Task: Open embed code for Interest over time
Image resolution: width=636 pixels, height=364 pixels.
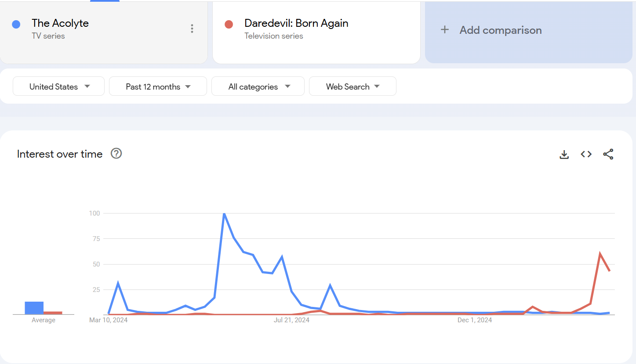Action: pos(586,154)
